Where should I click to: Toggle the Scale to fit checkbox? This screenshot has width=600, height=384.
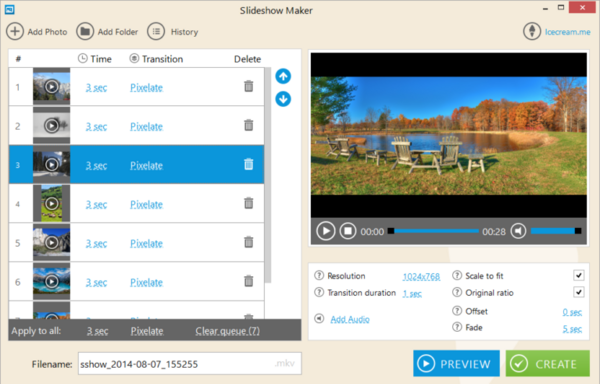579,275
